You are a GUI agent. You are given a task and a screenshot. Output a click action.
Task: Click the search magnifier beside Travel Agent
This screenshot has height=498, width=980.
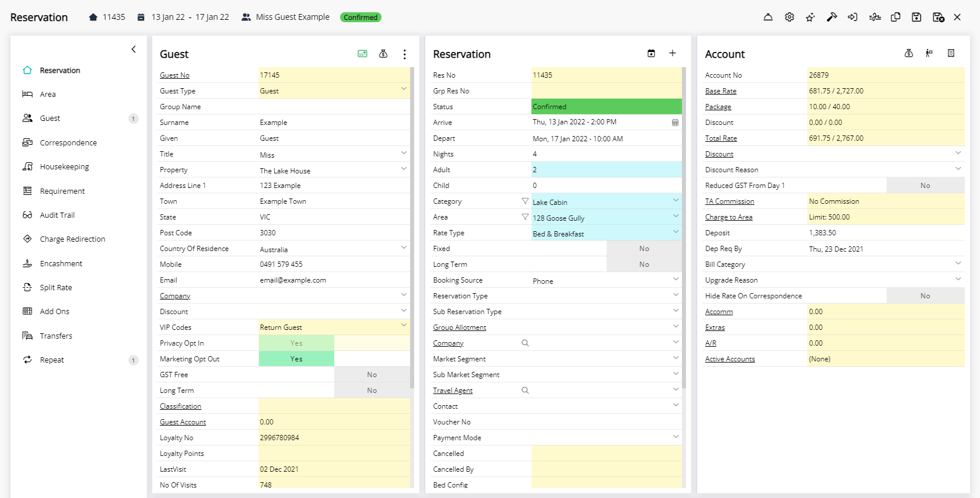[x=525, y=390]
